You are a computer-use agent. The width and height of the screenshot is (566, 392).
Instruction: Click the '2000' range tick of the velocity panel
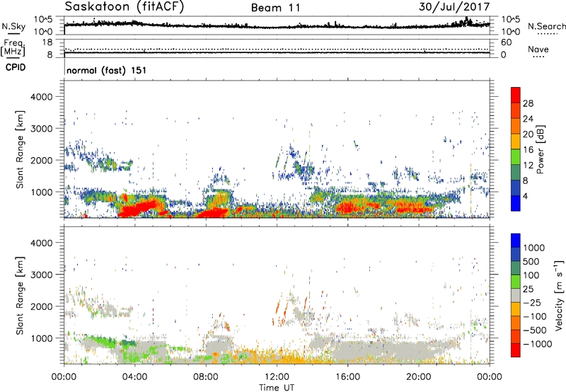[41, 306]
